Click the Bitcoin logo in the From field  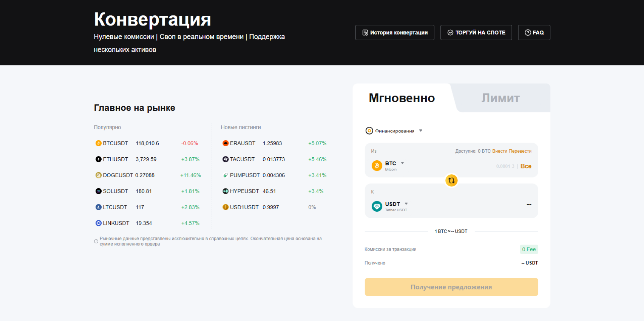(x=377, y=166)
